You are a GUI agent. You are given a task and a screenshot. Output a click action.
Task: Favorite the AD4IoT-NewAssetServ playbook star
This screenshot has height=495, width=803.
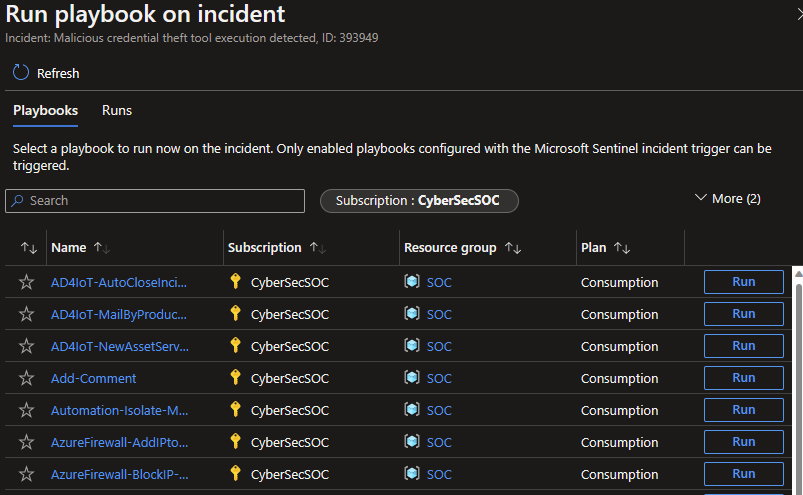(27, 346)
